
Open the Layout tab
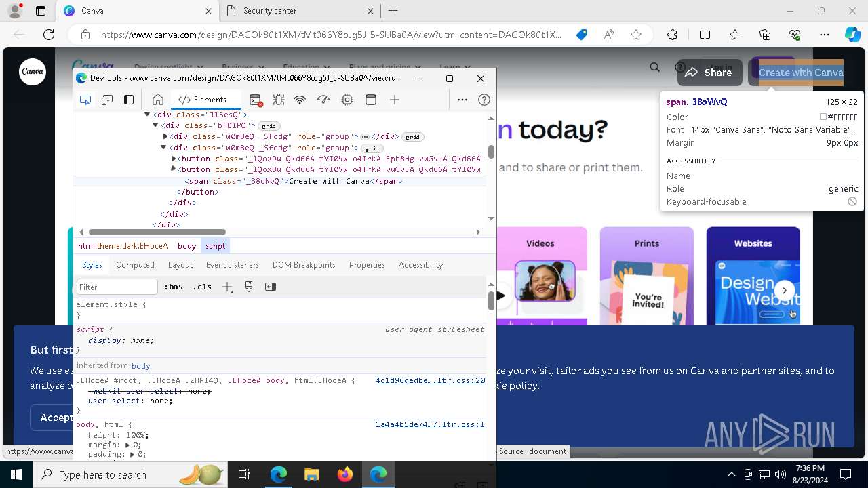coord(180,265)
